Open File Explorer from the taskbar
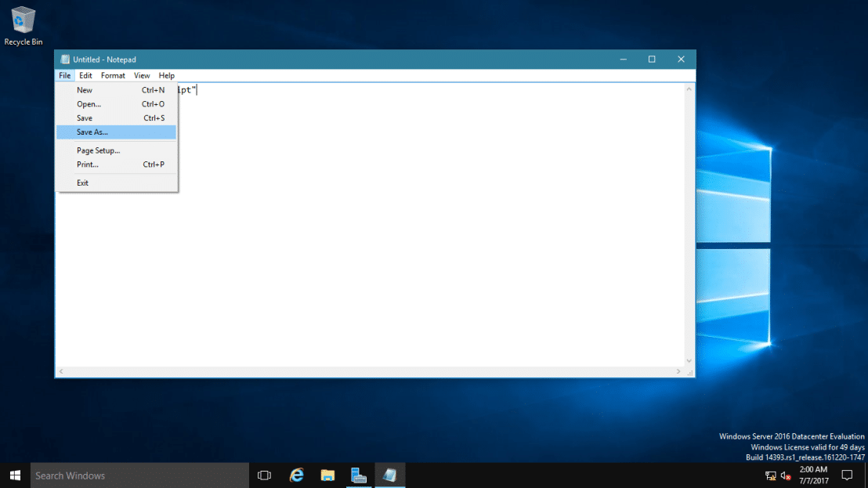Image resolution: width=868 pixels, height=488 pixels. pos(327,475)
